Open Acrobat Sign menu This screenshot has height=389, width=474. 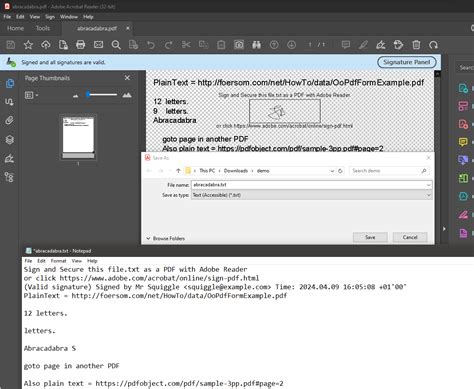[50, 17]
